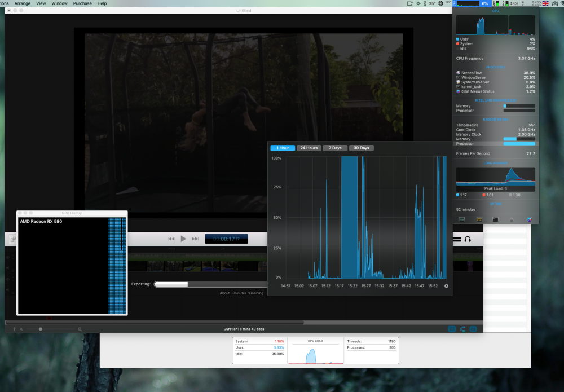
Task: Click the 52 minutes uptime value
Action: click(x=466, y=210)
